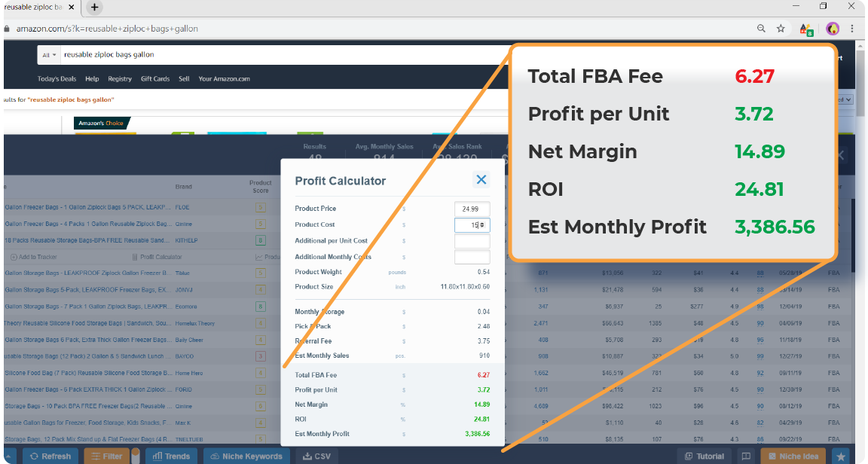Open the Chrome three-dot menu

click(x=853, y=28)
